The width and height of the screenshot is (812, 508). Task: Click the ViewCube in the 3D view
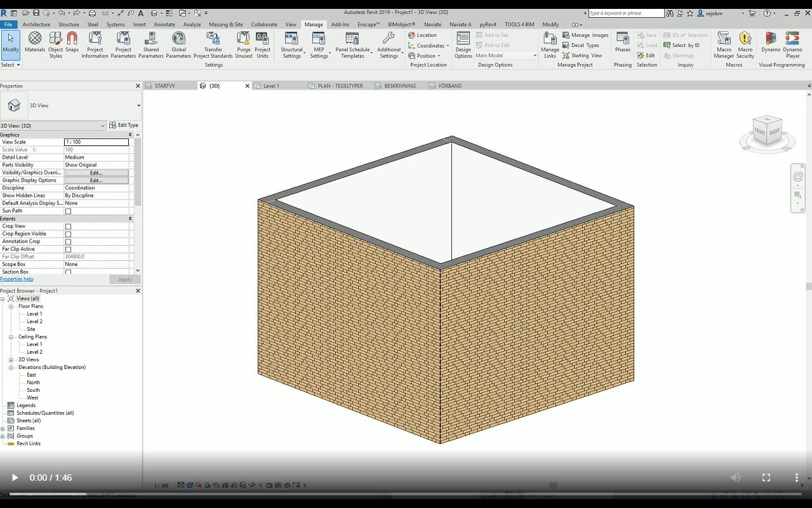[768, 131]
